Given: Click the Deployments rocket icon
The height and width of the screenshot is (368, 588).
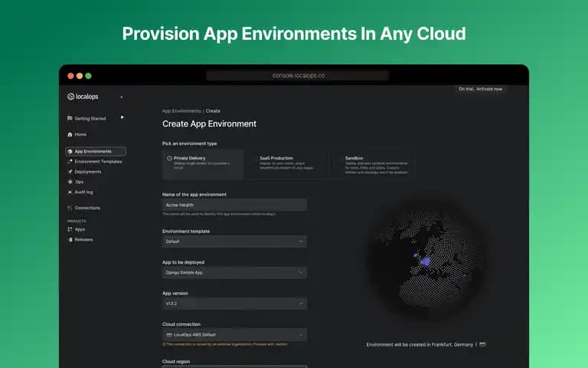Looking at the screenshot, I should tap(70, 172).
